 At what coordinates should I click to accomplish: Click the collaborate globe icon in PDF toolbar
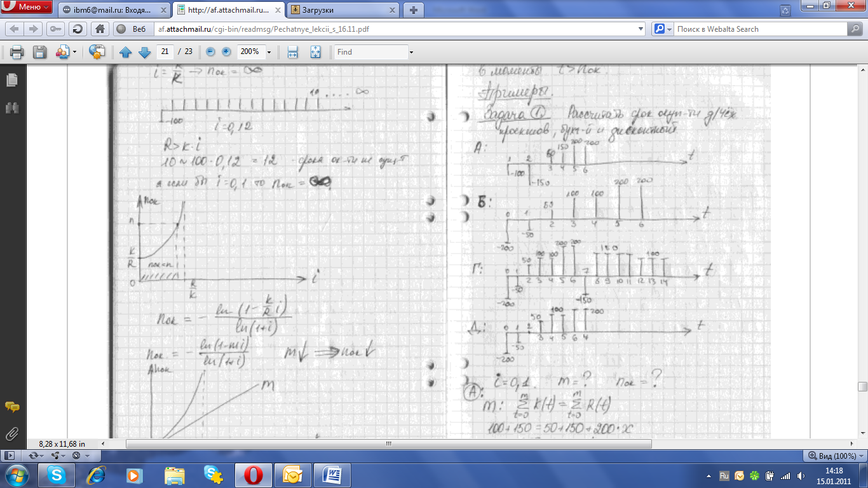coord(97,52)
